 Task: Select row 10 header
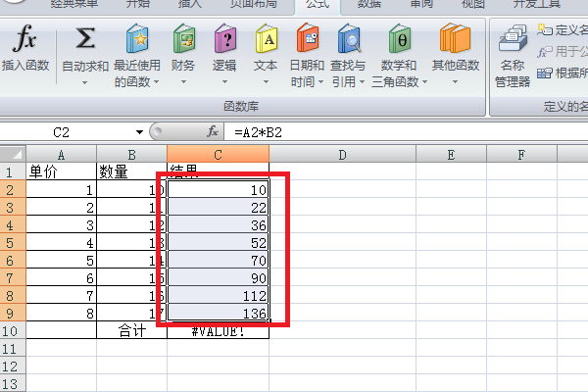click(13, 330)
